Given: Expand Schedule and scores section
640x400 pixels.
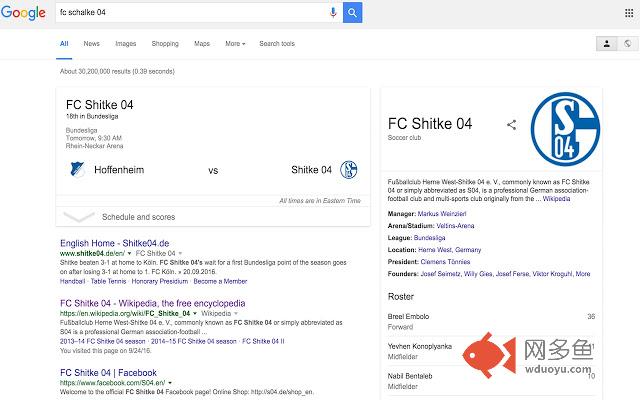Looking at the screenshot, I should pyautogui.click(x=138, y=216).
